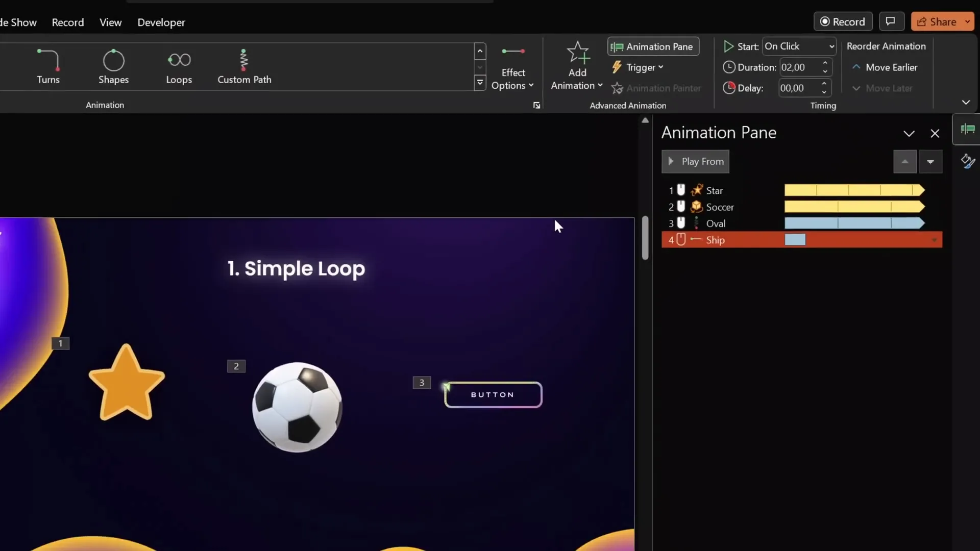Open the View tab
The image size is (980, 551).
click(x=110, y=22)
